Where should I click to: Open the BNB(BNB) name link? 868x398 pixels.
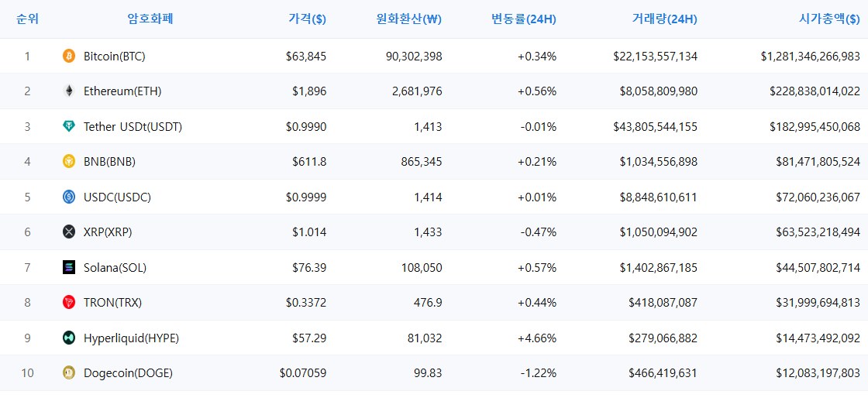pyautogui.click(x=109, y=161)
